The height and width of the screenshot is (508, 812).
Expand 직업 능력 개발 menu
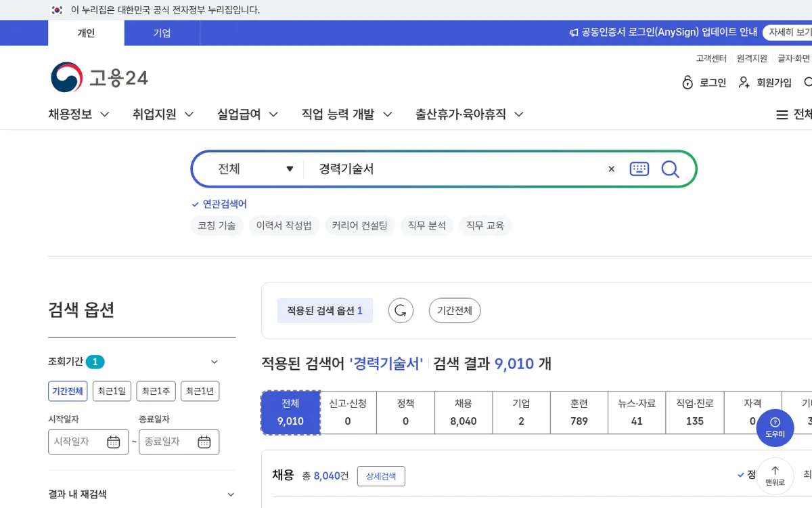coord(347,114)
